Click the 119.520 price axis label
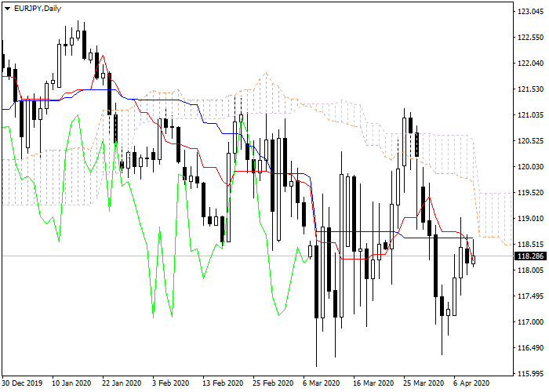The width and height of the screenshot is (549, 392). (x=530, y=193)
